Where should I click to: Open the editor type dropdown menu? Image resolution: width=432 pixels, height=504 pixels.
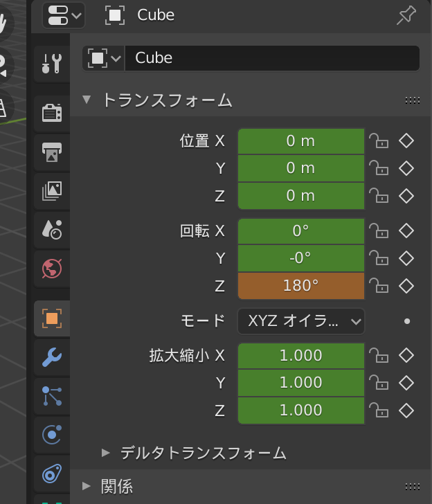64,15
